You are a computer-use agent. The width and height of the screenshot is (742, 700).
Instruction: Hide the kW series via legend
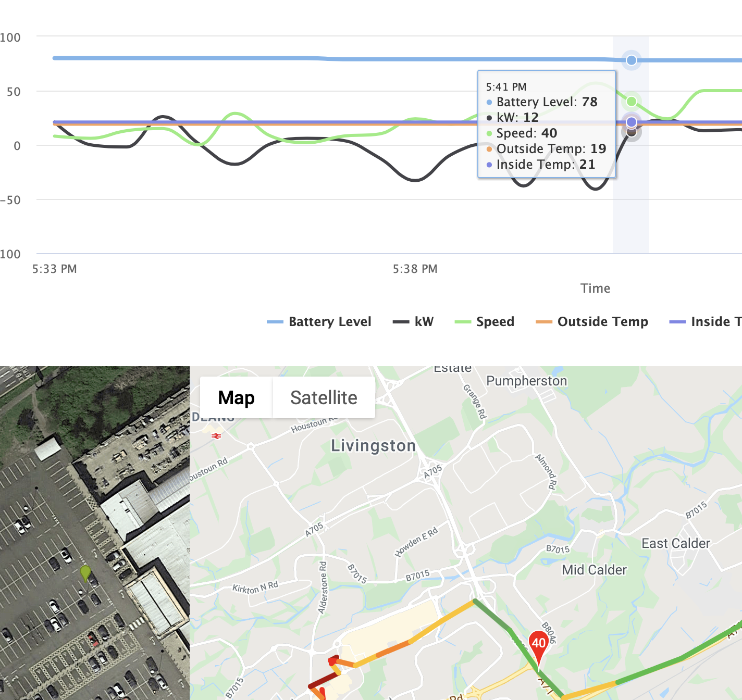(x=413, y=322)
